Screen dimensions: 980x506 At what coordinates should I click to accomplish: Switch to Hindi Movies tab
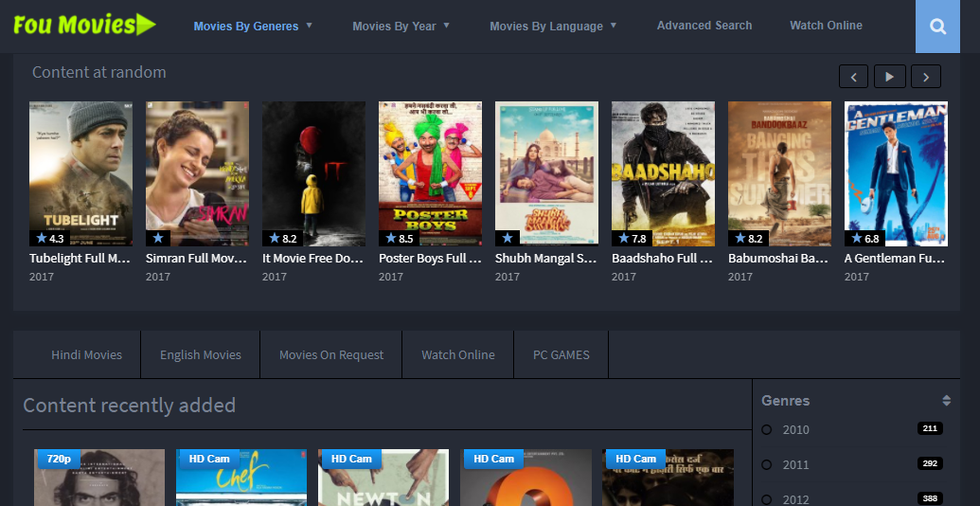pyautogui.click(x=86, y=354)
